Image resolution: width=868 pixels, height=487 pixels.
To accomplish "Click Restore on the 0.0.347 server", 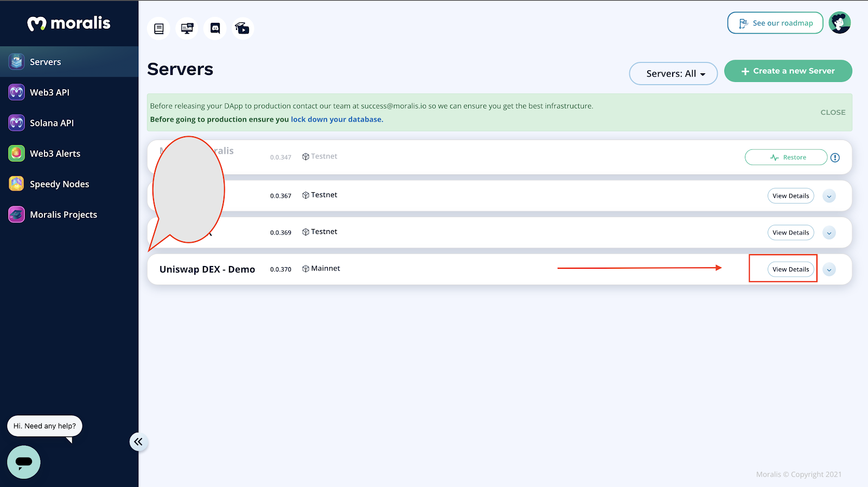I will 786,157.
